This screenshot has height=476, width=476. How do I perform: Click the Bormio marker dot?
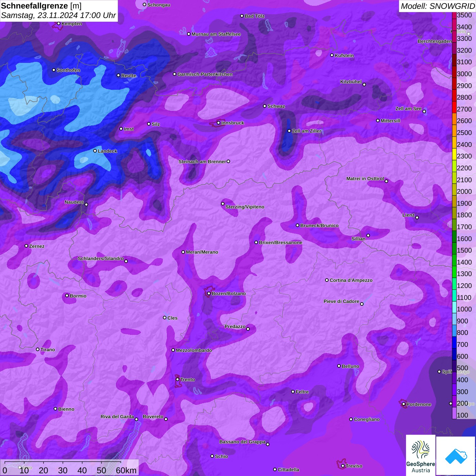tap(67, 296)
